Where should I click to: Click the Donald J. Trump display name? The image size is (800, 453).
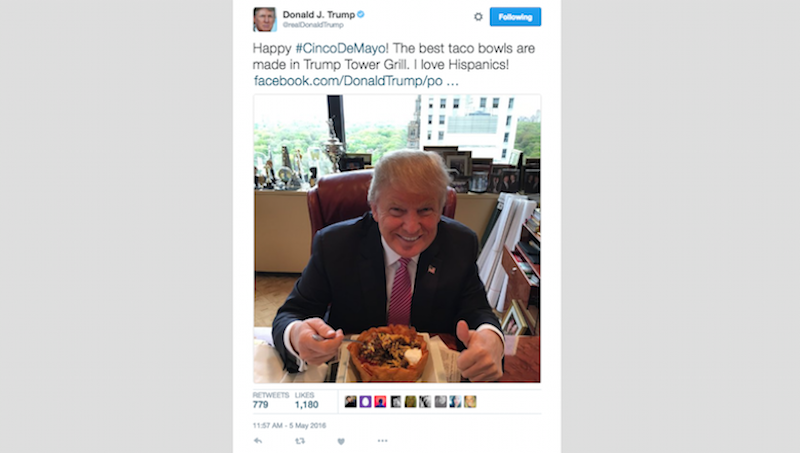coord(319,14)
